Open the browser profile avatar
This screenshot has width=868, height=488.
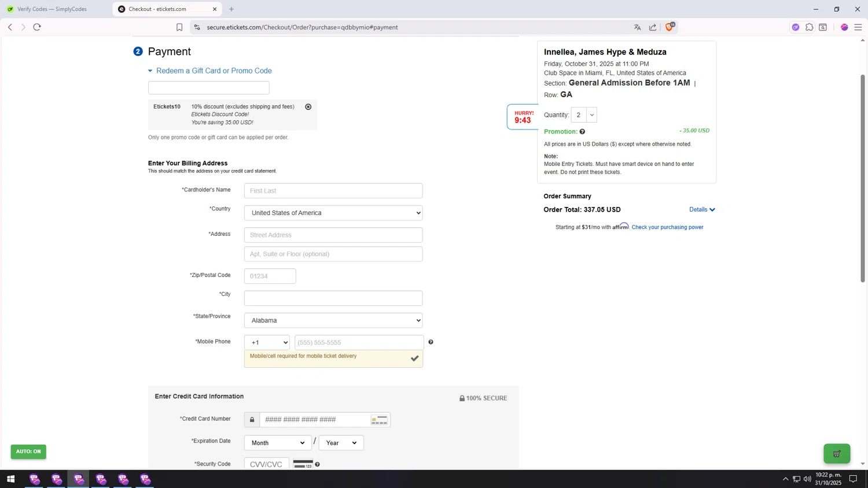(x=844, y=27)
